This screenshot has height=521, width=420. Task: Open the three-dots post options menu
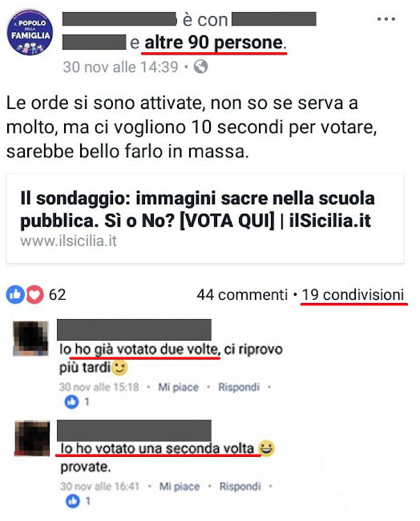[386, 19]
